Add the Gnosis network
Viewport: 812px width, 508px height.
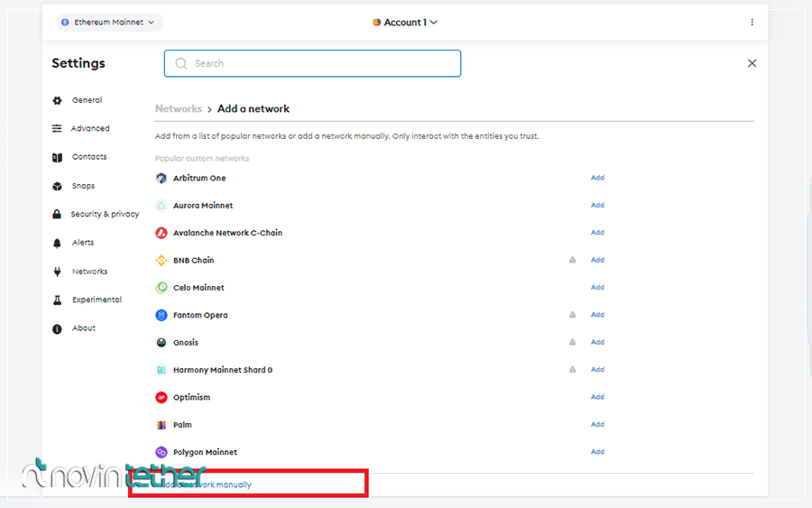coord(597,342)
